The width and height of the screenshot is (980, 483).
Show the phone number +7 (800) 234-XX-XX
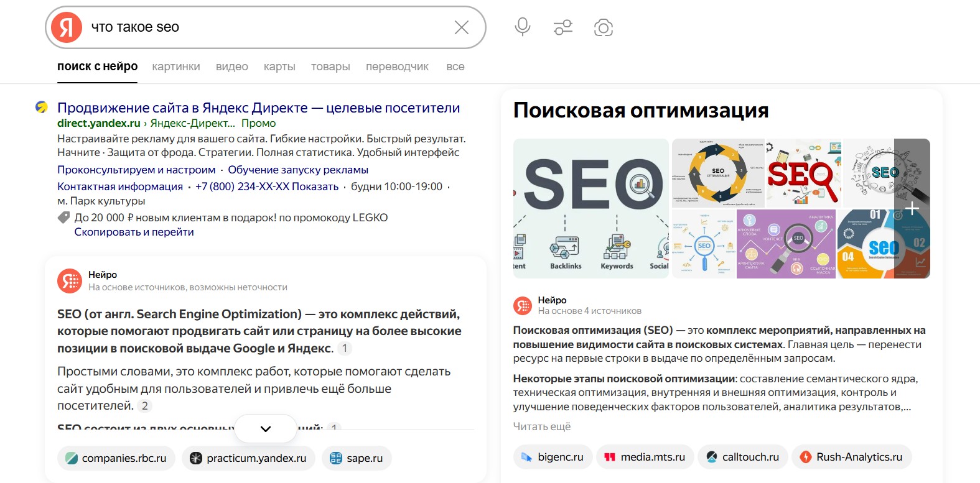[267, 186]
